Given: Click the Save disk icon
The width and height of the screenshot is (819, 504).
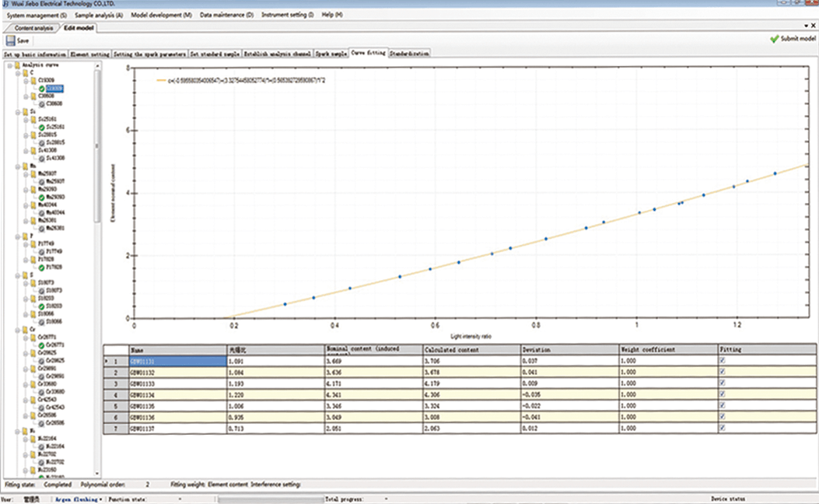Looking at the screenshot, I should tap(10, 40).
